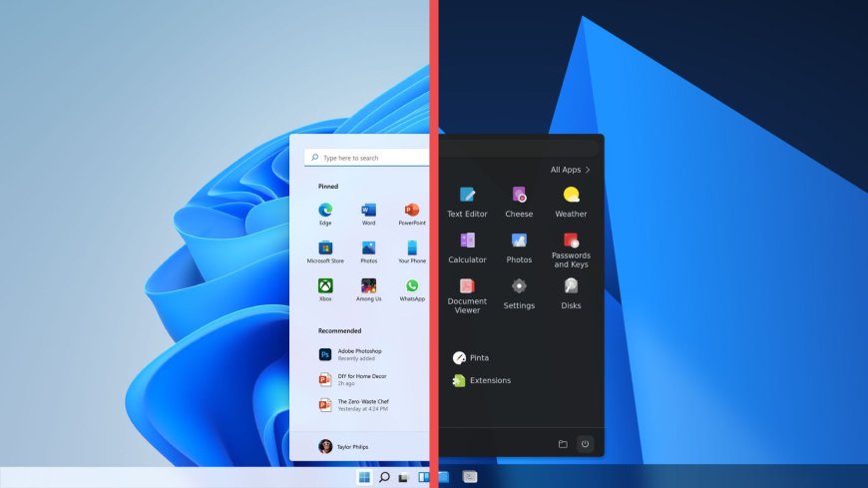Image resolution: width=868 pixels, height=488 pixels.
Task: Click the Type here to search field
Action: 366,158
